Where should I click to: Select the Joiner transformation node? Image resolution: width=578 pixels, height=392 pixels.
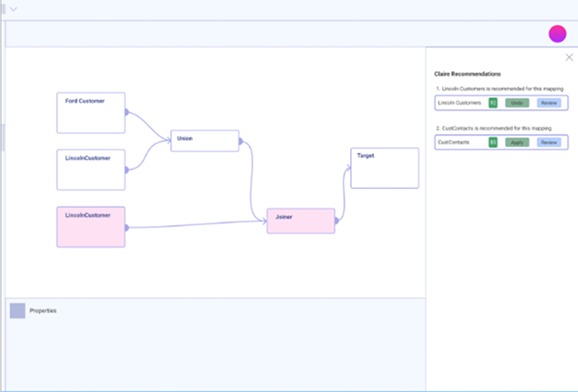pyautogui.click(x=301, y=221)
